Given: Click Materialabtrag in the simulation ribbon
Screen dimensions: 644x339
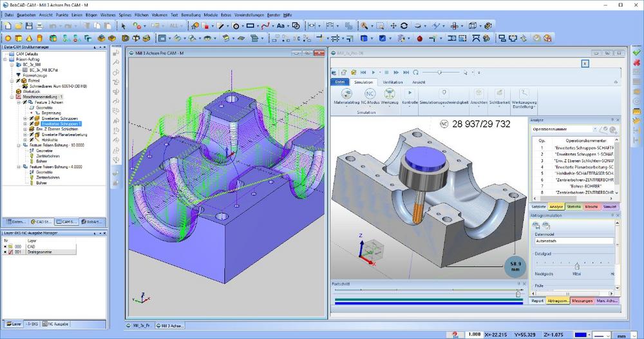Looking at the screenshot, I should coord(346,97).
